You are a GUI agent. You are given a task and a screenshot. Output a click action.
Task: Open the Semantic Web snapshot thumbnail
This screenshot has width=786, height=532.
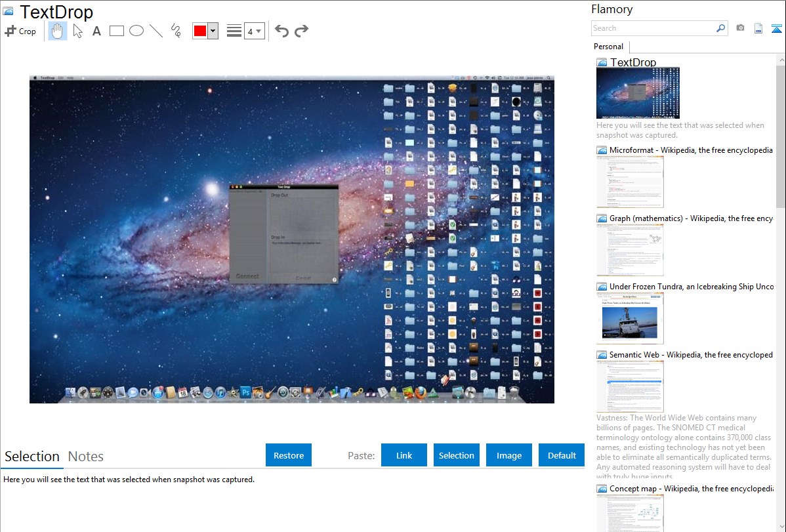[x=630, y=386]
